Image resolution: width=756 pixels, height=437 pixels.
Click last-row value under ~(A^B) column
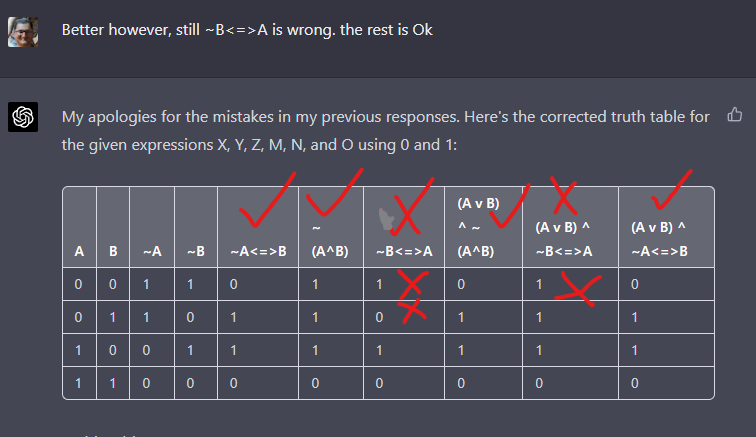(x=315, y=383)
